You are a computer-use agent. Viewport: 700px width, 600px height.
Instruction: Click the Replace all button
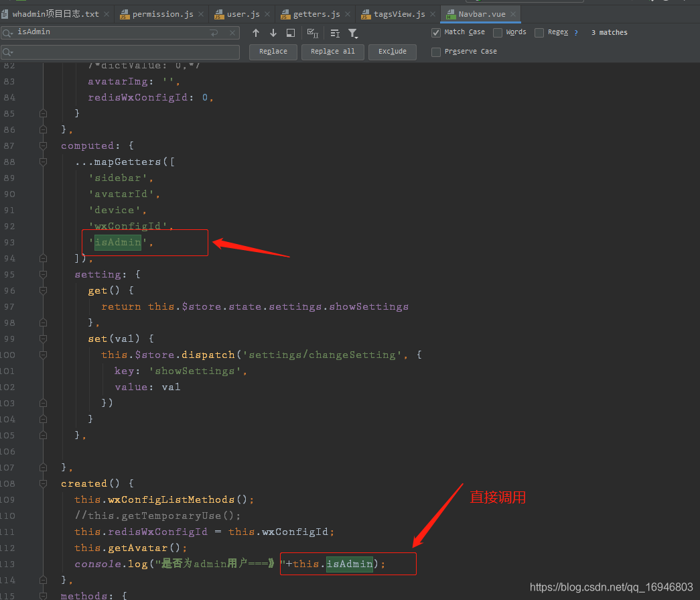click(332, 52)
